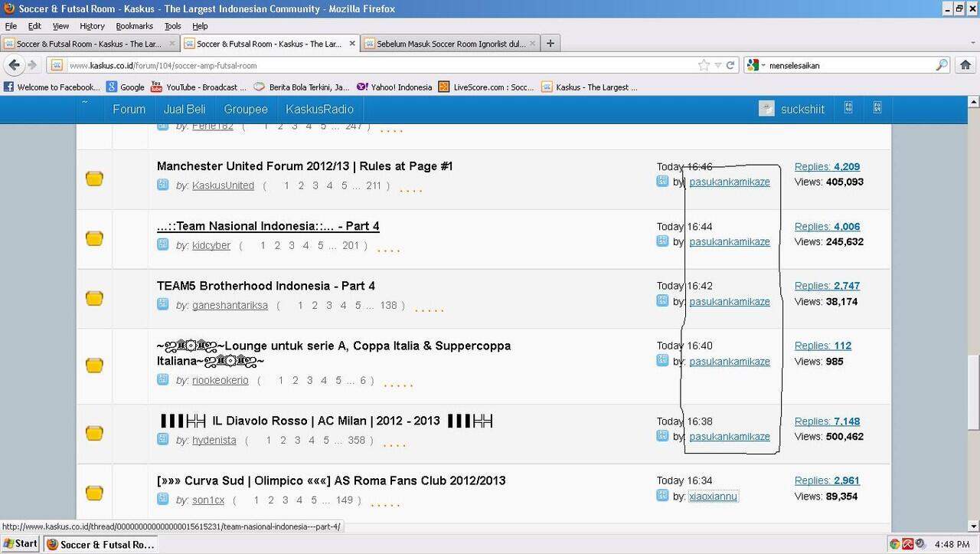This screenshot has height=554, width=980.
Task: Close the Sebelum Masuk Soccer Room tab
Action: pos(531,44)
